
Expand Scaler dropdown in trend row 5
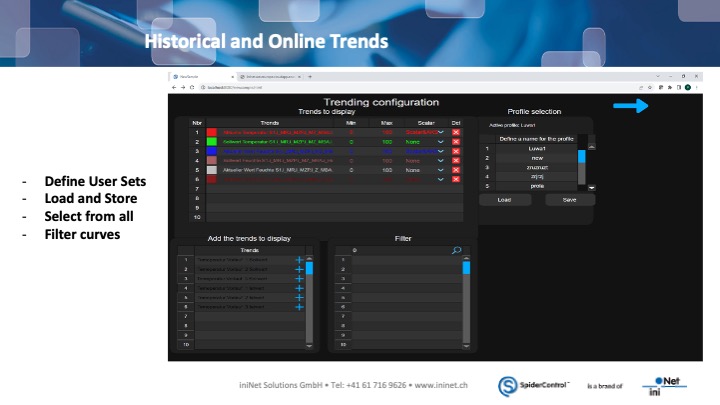tap(440, 170)
